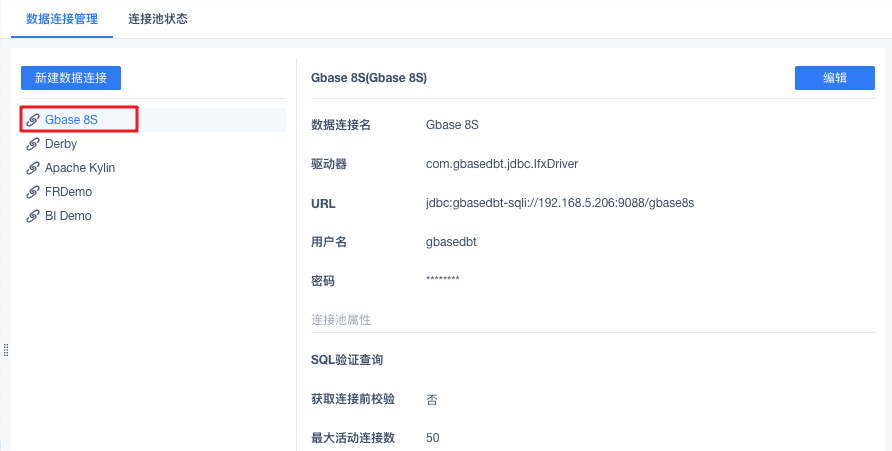Click the SQL验证查询 label
The height and width of the screenshot is (451, 892).
point(347,360)
